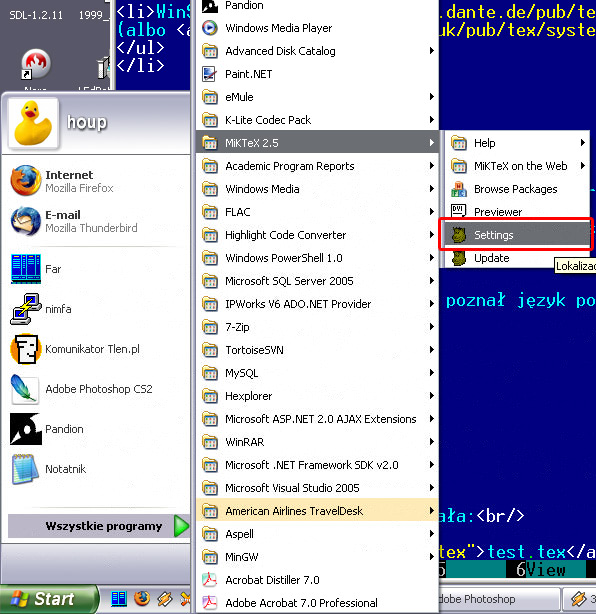Open TortoiseSVN program folder
The image size is (596, 614).
[317, 350]
